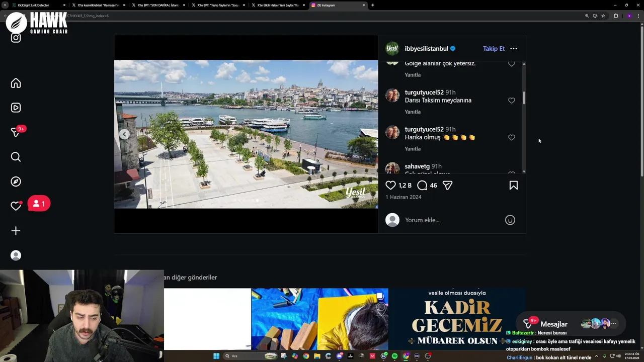This screenshot has height=362, width=644.
Task: Open the Reels icon in sidebar
Action: coord(16,108)
